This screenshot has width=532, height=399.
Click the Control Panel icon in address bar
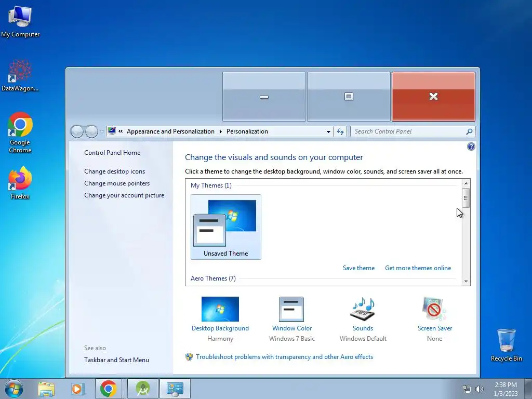[x=112, y=131]
